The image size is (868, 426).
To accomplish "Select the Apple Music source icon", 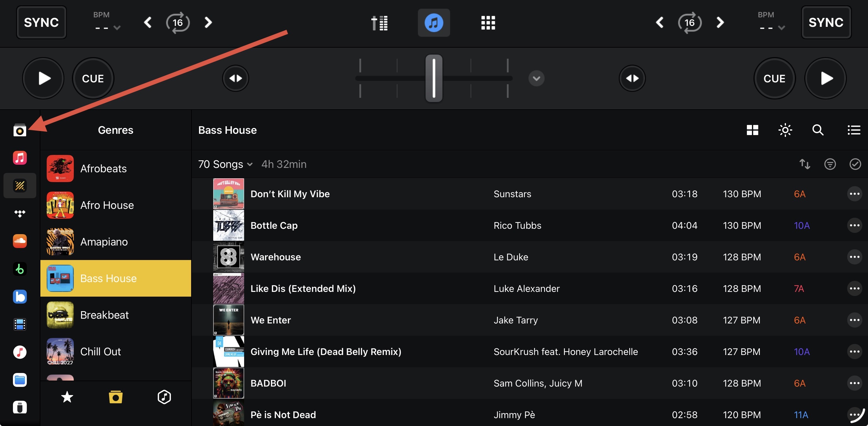I will (20, 158).
